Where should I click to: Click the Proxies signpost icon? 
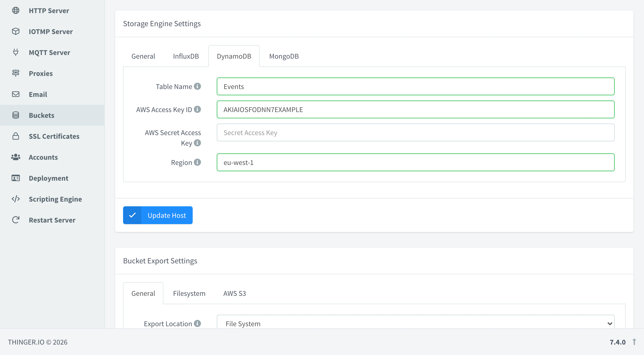point(16,73)
